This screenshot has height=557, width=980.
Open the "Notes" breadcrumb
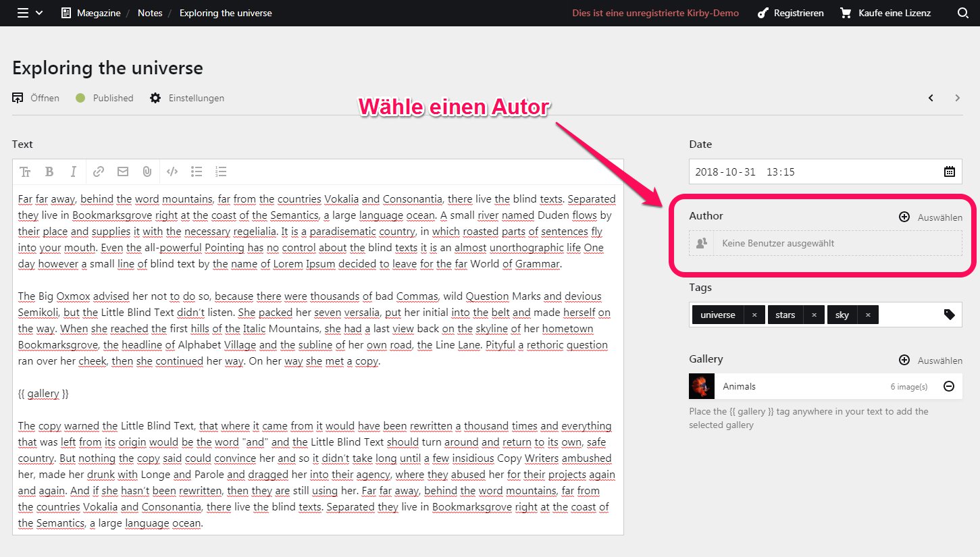tap(149, 13)
